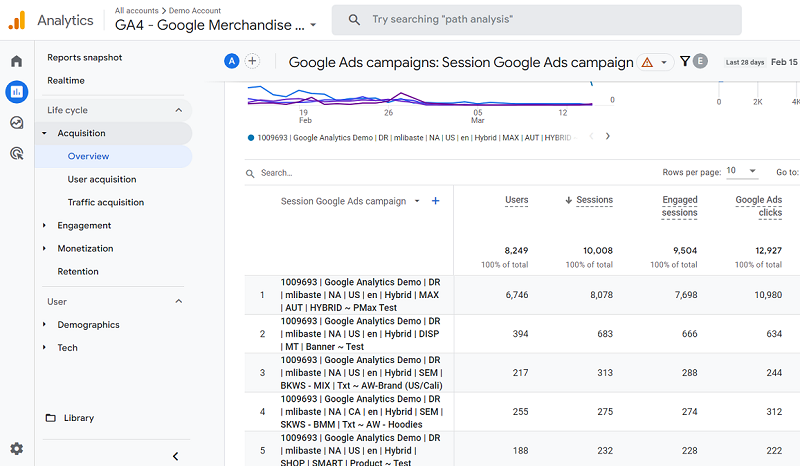The image size is (800, 466).
Task: Collapse the navigation panel with chevron
Action: click(x=176, y=456)
